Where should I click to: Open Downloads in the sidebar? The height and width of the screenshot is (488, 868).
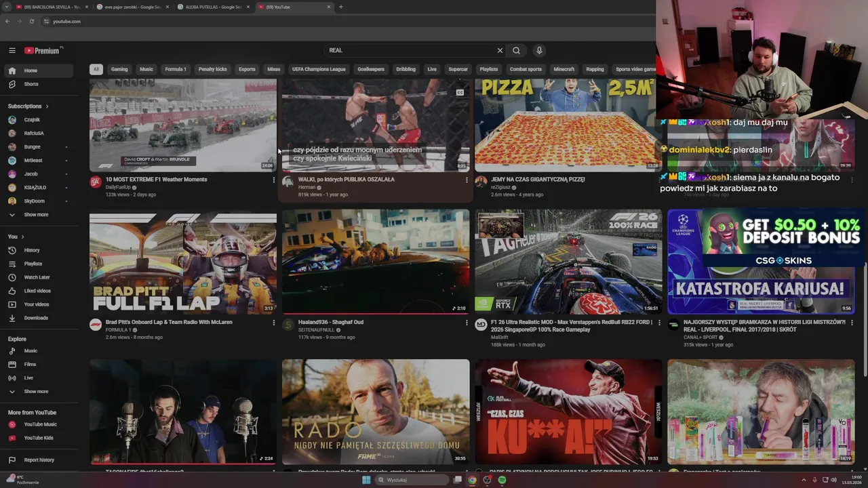coord(38,318)
